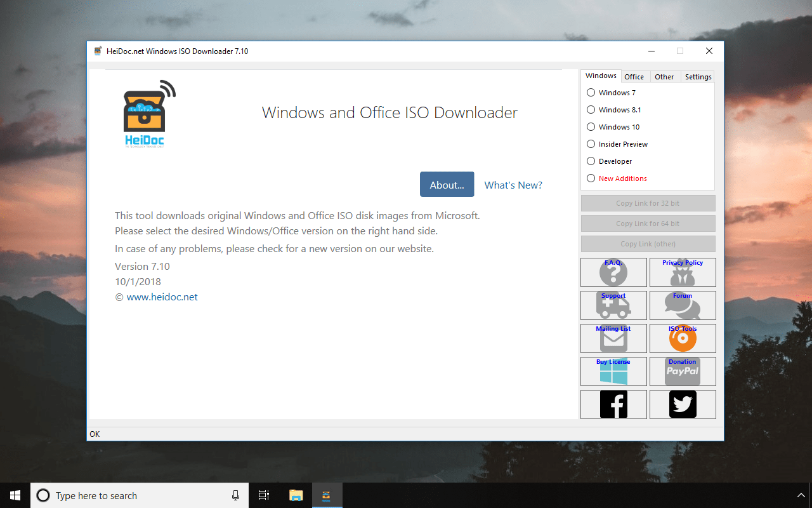812x508 pixels.
Task: Select the Insider Preview option
Action: click(617, 144)
